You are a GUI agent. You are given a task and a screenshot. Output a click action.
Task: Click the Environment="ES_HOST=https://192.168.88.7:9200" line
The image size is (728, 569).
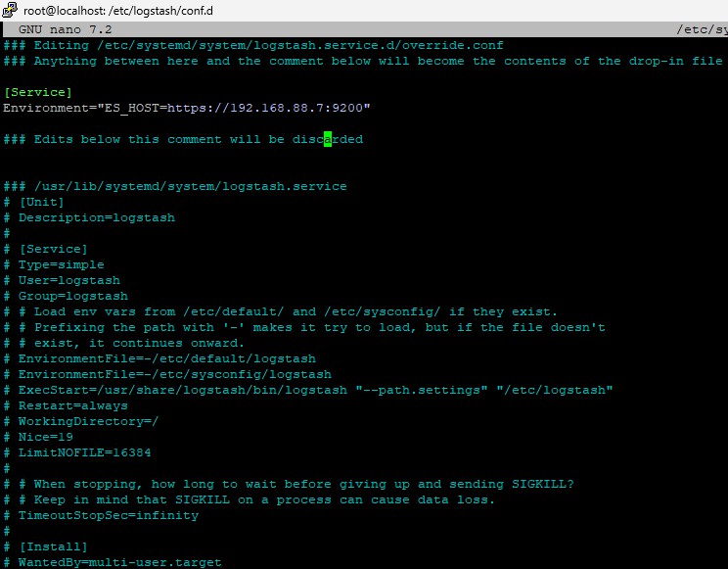coord(187,109)
